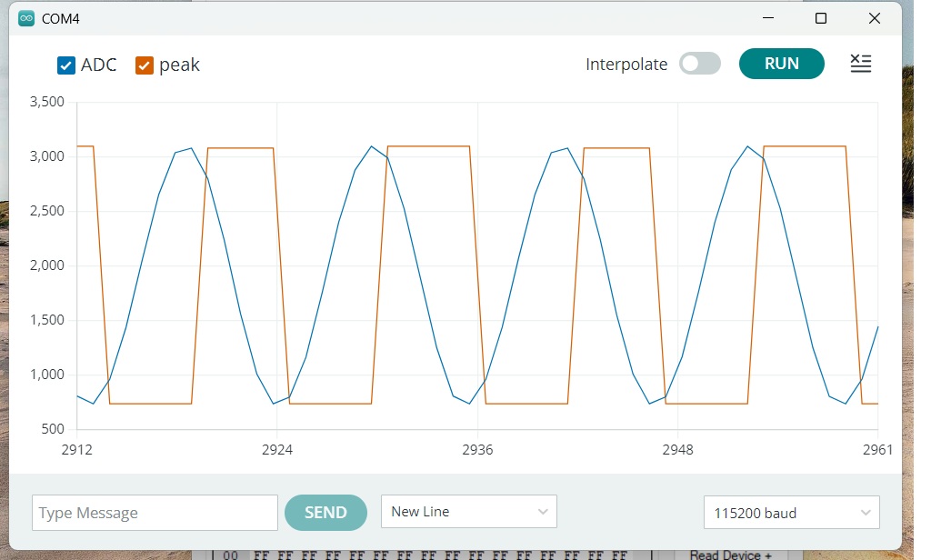Click inside the Type Message input field
Image resolution: width=931 pixels, height=560 pixels.
(x=154, y=512)
